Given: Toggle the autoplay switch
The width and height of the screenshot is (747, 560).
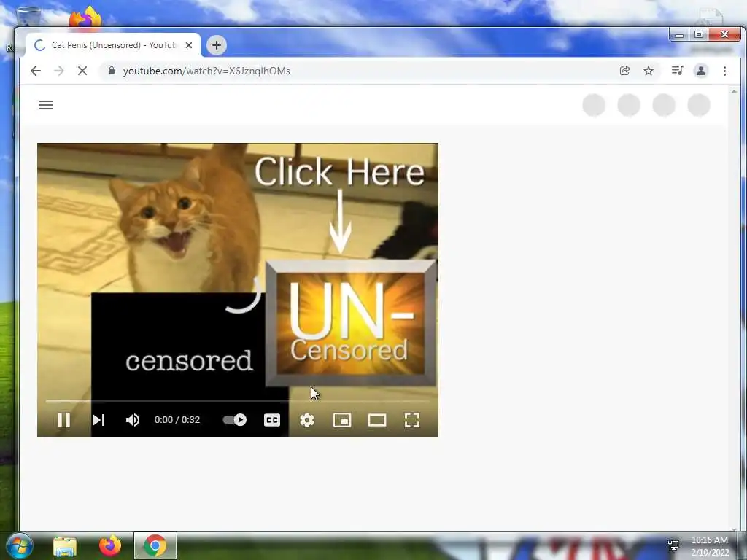Looking at the screenshot, I should (234, 420).
